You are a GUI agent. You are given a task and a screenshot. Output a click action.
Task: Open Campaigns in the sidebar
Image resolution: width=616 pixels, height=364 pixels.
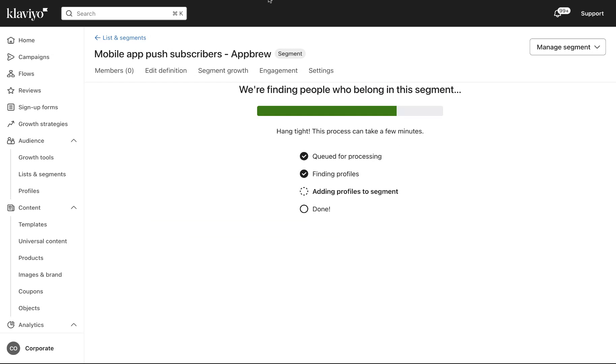pos(34,57)
